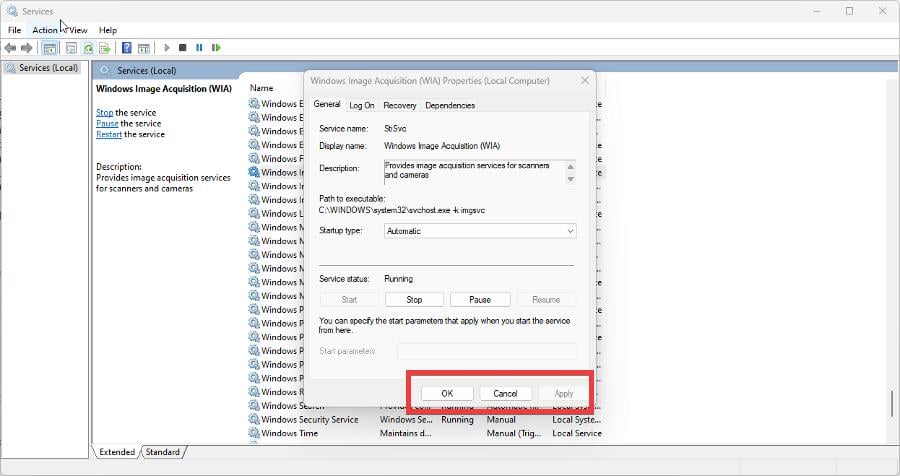Viewport: 900px width, 476px height.
Task: Select Services (Local) in the console tree
Action: [48, 68]
